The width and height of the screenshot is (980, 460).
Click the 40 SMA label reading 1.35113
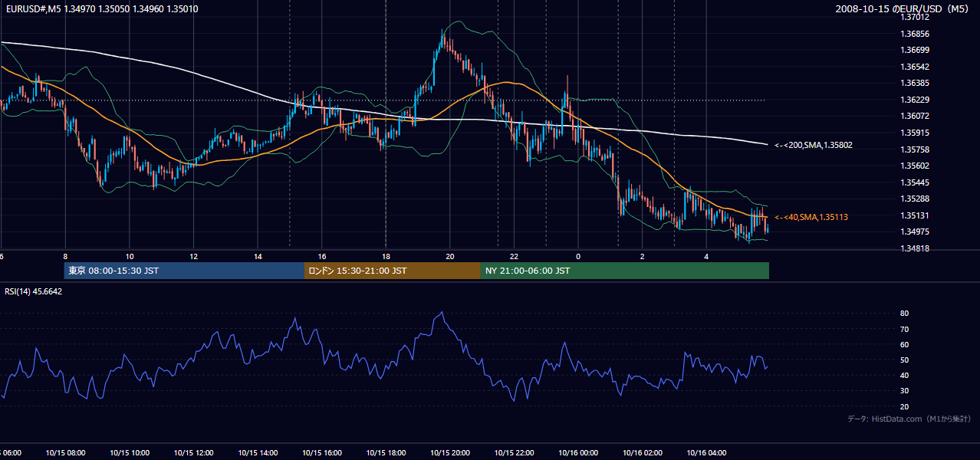[x=811, y=218]
